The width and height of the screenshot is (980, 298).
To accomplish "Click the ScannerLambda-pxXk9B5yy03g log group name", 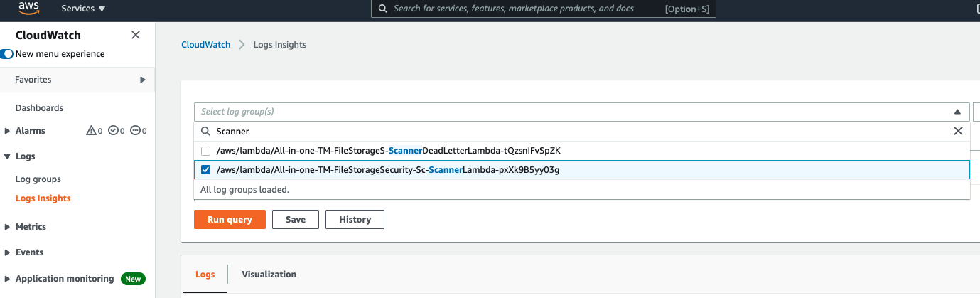I will pyautogui.click(x=387, y=170).
